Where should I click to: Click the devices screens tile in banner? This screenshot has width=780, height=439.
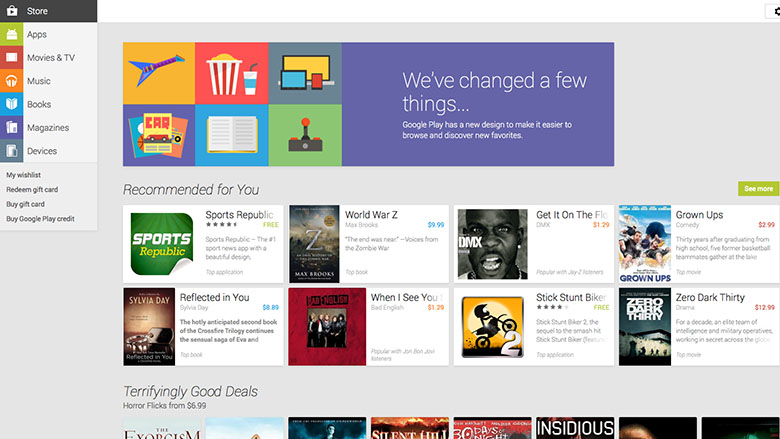click(x=305, y=73)
